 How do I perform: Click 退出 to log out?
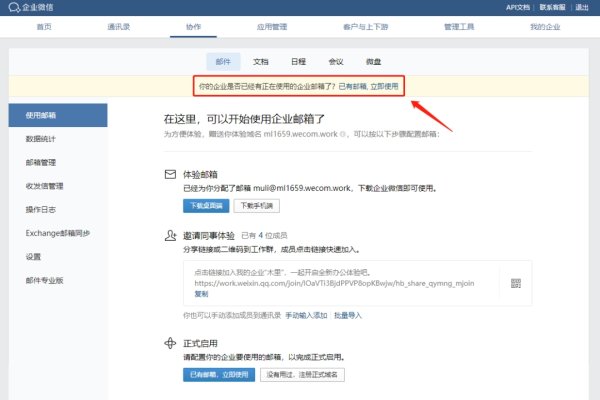tap(582, 7)
